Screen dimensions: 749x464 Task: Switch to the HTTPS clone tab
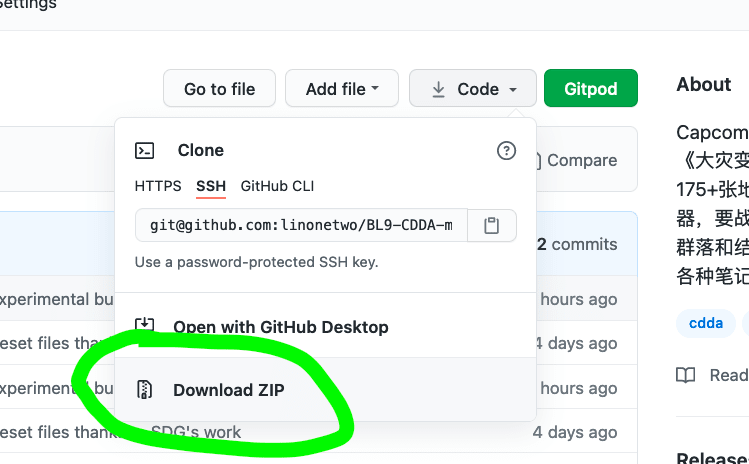158,186
